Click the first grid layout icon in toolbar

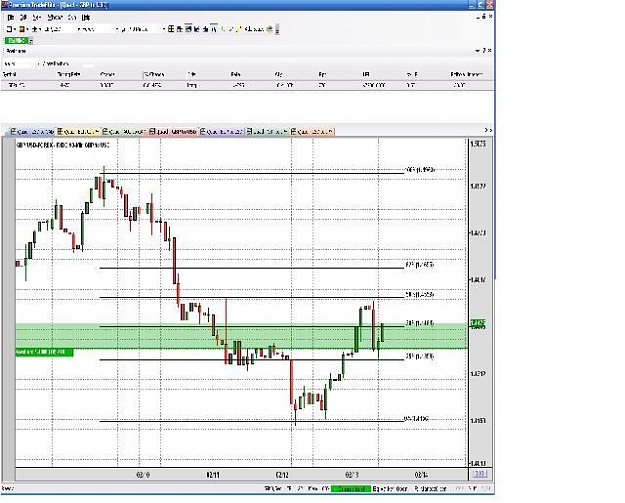(x=171, y=29)
